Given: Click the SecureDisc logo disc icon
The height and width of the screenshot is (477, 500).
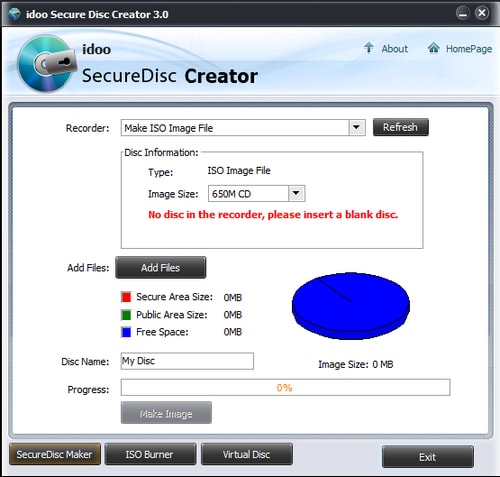Looking at the screenshot, I should coord(46,64).
